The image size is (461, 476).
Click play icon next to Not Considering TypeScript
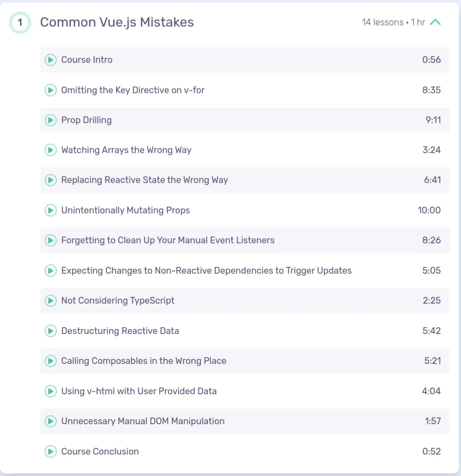pyautogui.click(x=51, y=301)
